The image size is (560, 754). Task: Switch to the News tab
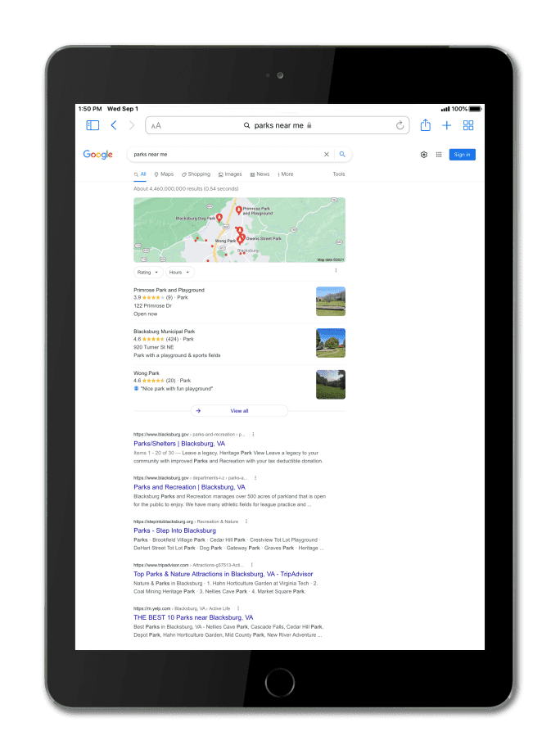[260, 174]
